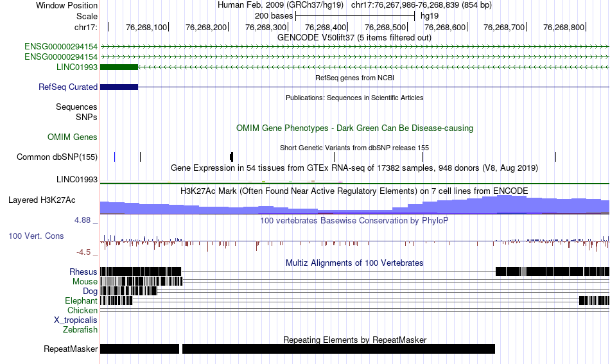Viewport: 610px width, 364px height.
Task: Click the Layered H3K27Ac track label
Action: [42, 200]
